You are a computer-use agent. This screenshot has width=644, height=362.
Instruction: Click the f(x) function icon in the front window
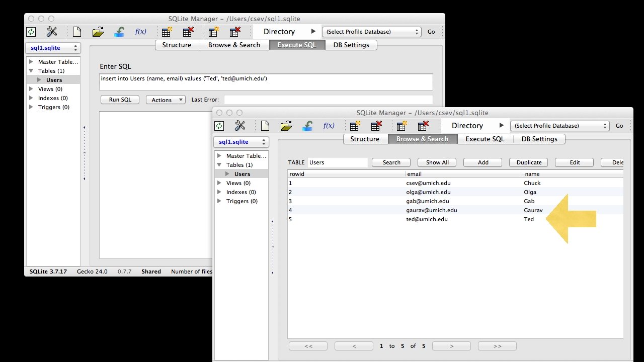pos(329,125)
